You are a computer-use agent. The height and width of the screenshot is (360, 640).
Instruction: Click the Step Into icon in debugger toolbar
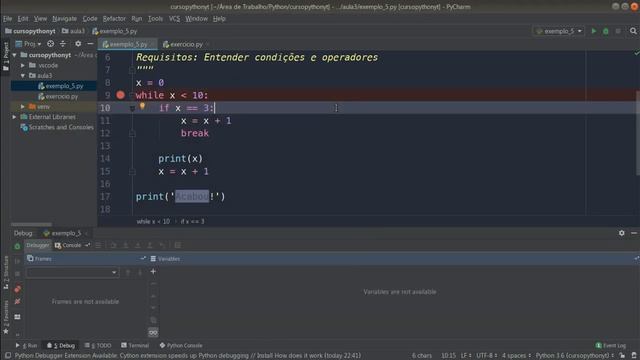126,245
